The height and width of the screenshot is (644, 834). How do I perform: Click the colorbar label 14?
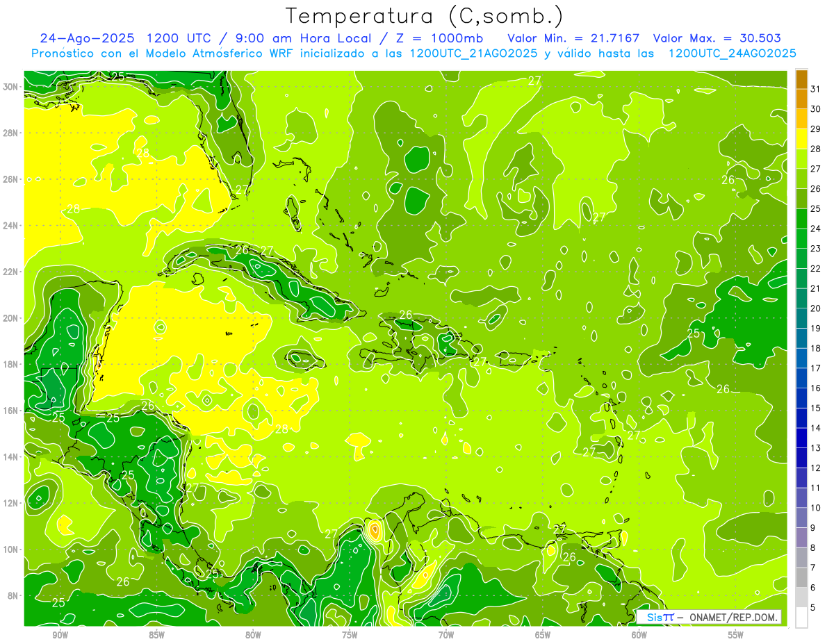(816, 427)
